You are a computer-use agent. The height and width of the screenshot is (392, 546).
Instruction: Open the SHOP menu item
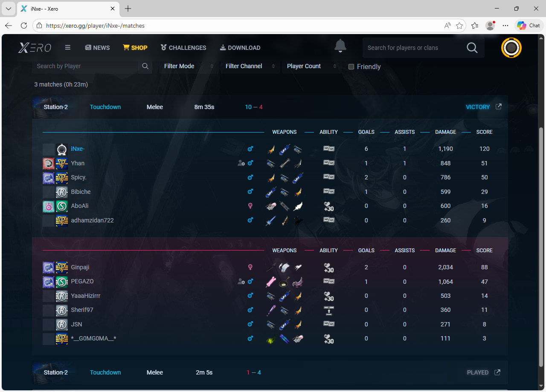tap(135, 48)
